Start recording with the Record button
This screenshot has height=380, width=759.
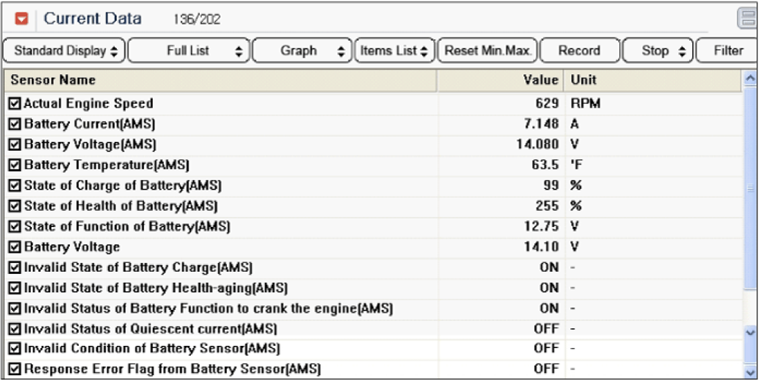(x=579, y=51)
